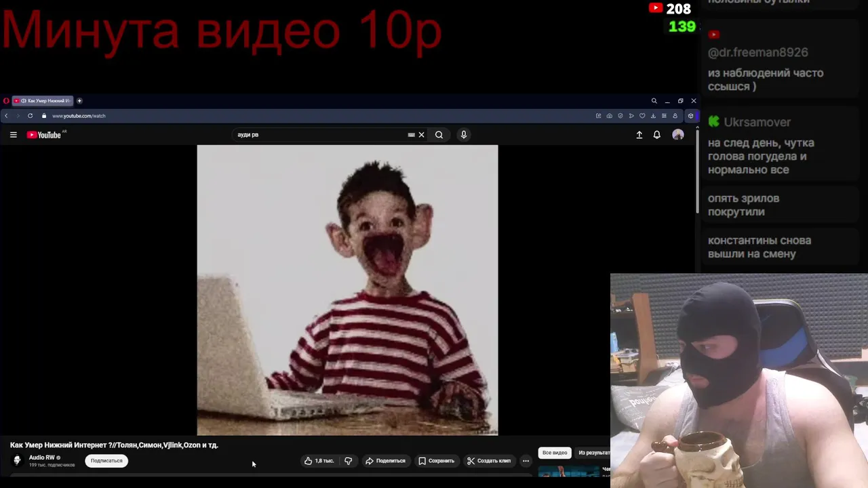Click the Opera Flow send arrow icon

tap(631, 116)
